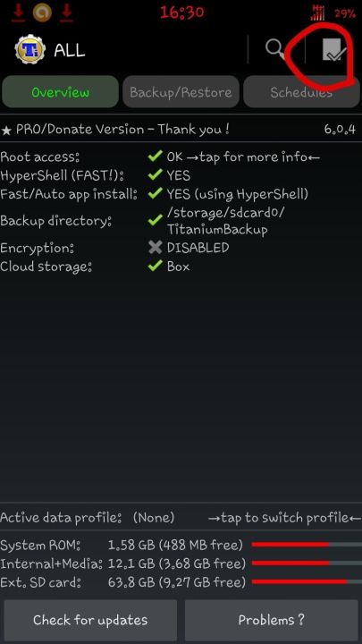The width and height of the screenshot is (362, 644).
Task: Tap the green checkmark beside Cloud storage
Action: click(x=156, y=267)
